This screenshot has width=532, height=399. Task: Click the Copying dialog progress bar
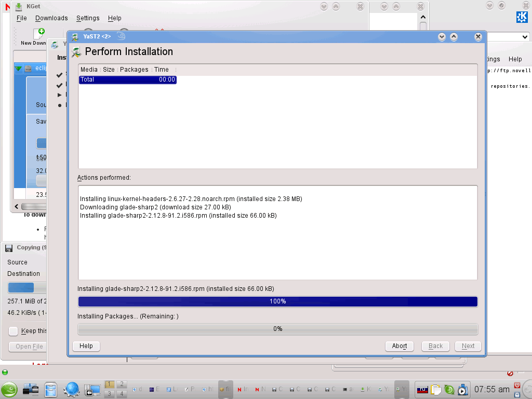[x=27, y=288]
